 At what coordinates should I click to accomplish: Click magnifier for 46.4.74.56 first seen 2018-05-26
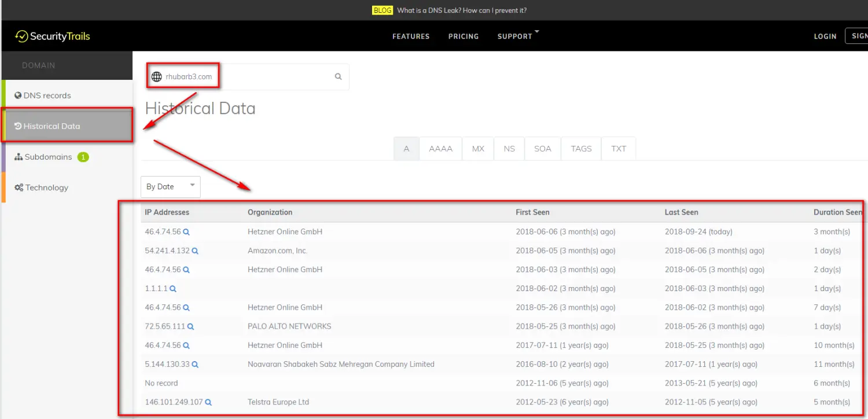click(186, 308)
